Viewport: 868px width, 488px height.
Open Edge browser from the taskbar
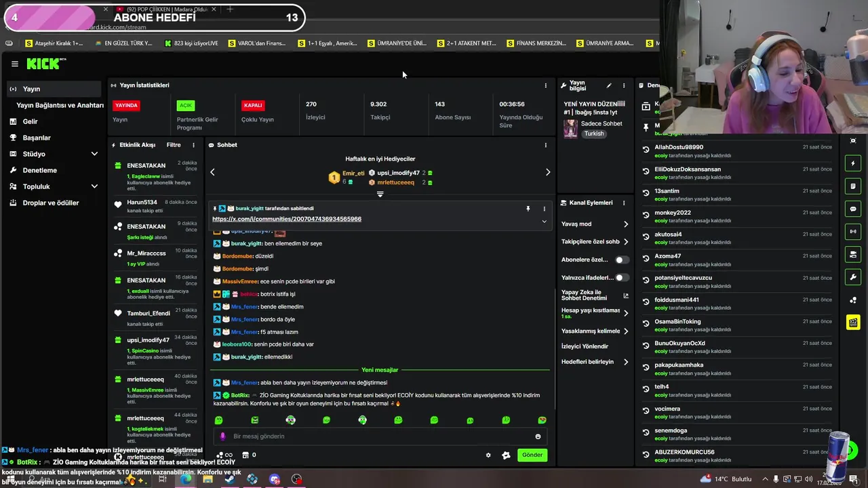pyautogui.click(x=185, y=479)
